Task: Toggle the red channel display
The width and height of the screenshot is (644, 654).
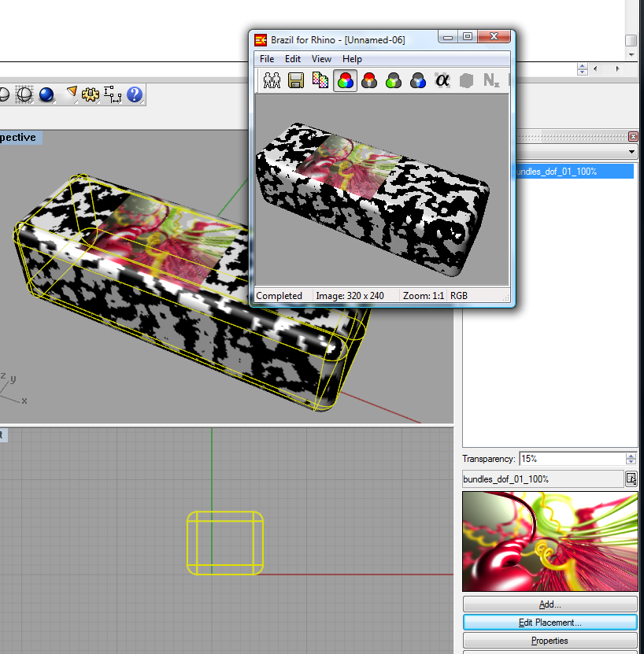Action: click(369, 80)
